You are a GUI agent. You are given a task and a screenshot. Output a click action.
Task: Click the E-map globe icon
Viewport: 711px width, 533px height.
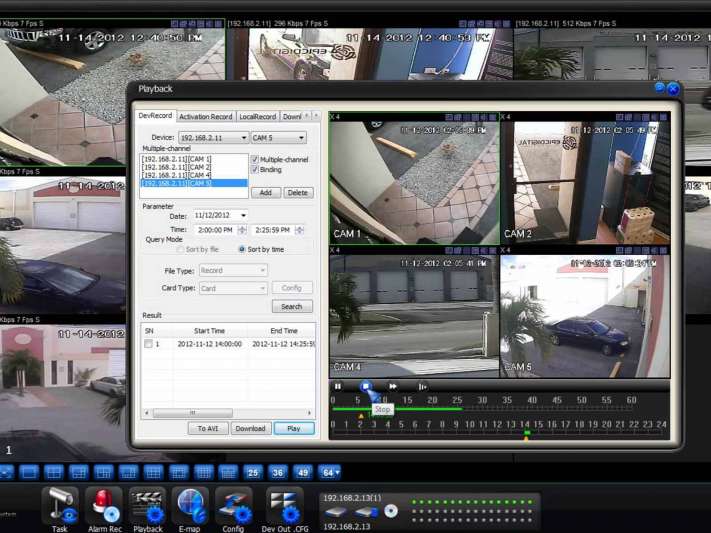coord(189,505)
